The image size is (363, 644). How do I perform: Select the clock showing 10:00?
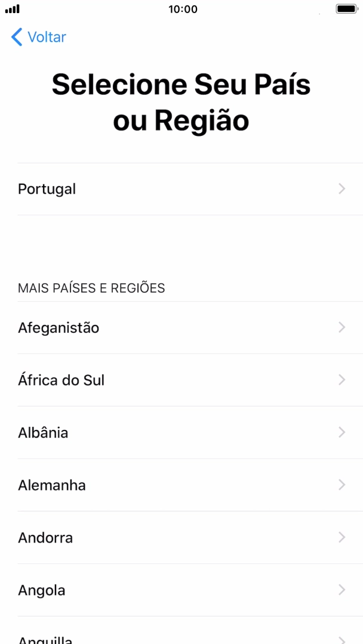(181, 9)
